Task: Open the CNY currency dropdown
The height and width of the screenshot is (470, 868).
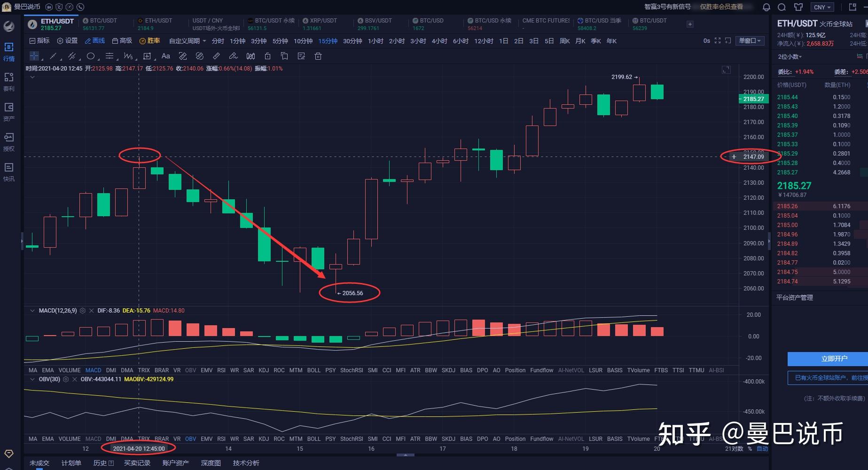Action: [x=822, y=7]
